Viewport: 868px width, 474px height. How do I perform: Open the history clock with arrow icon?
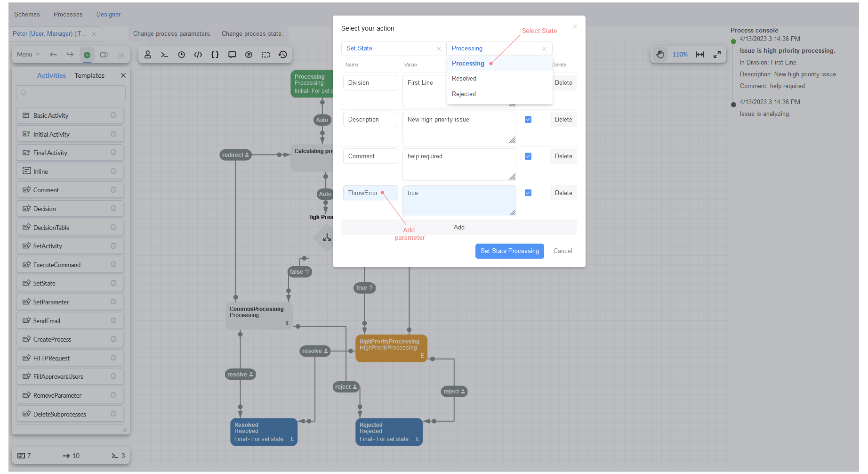click(x=283, y=55)
